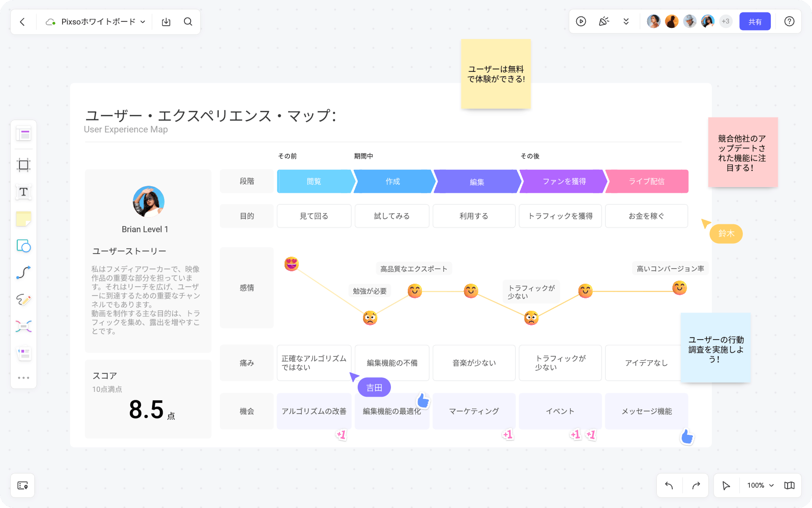Select the ライブ配信 stage block

point(647,181)
